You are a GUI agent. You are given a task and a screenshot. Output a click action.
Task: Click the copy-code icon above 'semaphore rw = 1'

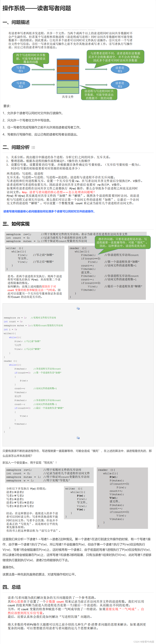pos(78,308)
